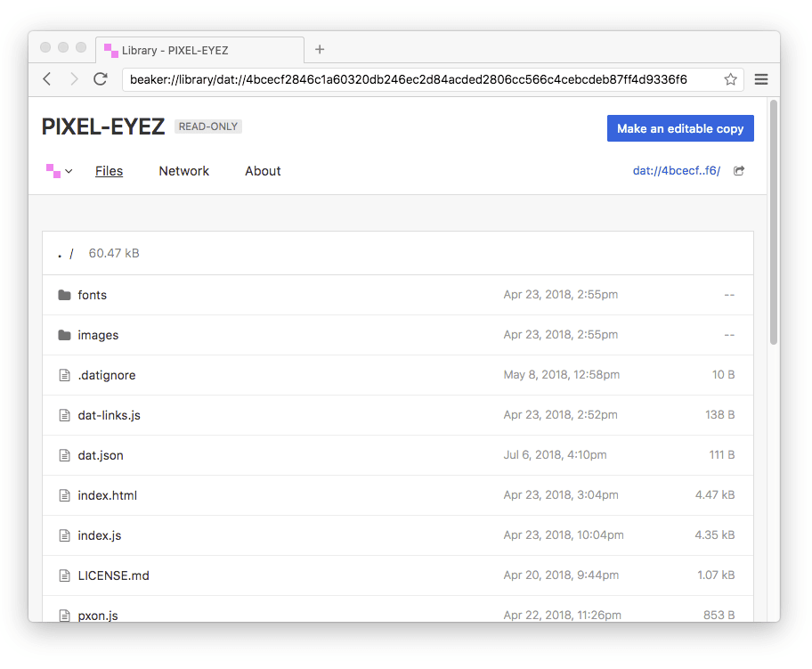Click the 60.47 kB total size text
This screenshot has height=669, width=812.
click(x=114, y=253)
